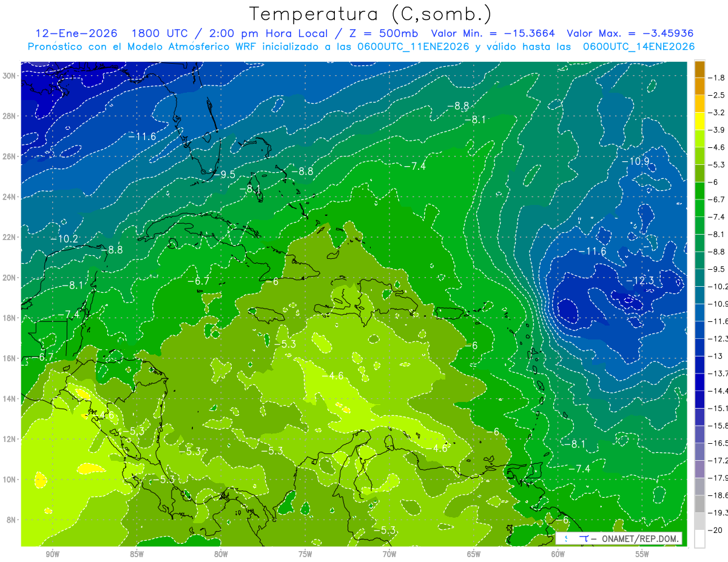Click the 18N latitude axis label
728x562 pixels.
point(9,318)
